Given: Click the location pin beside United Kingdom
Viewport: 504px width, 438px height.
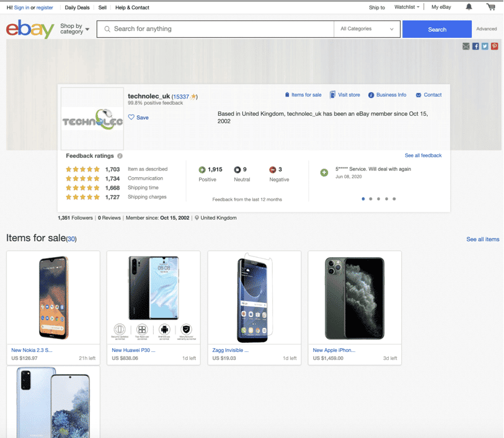Looking at the screenshot, I should click(x=197, y=217).
